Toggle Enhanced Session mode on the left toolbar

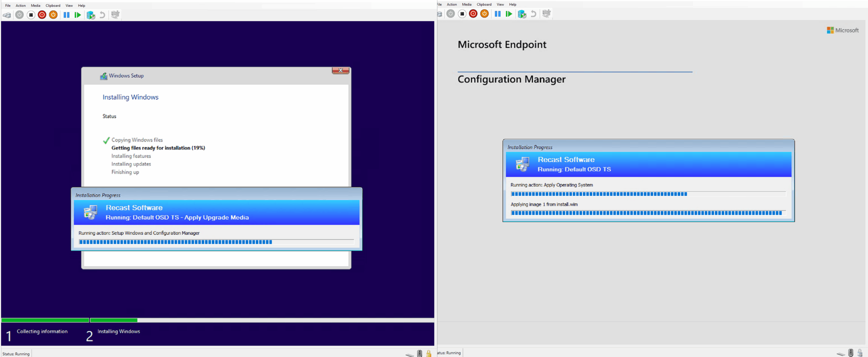pos(115,15)
